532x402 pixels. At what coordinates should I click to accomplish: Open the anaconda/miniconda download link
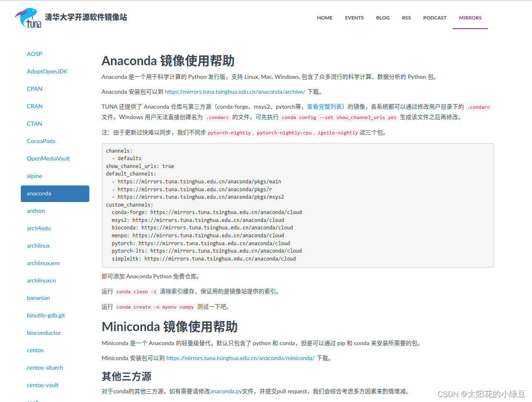click(240, 358)
